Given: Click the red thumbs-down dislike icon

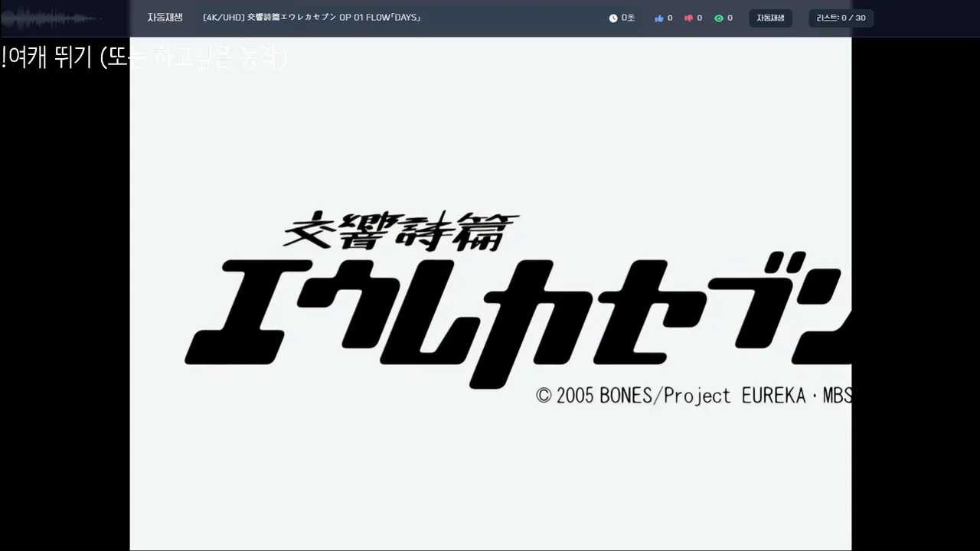Looking at the screenshot, I should (x=688, y=18).
